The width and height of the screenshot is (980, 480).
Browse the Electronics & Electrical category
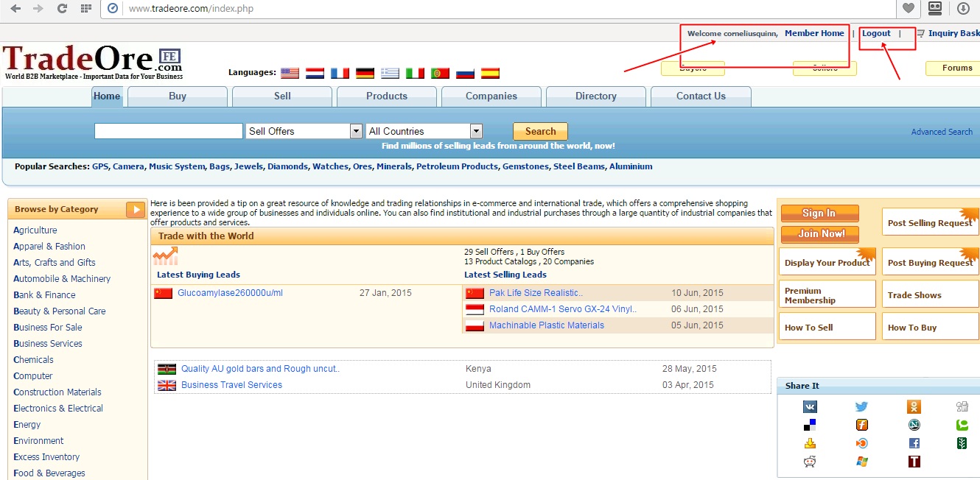[58, 409]
